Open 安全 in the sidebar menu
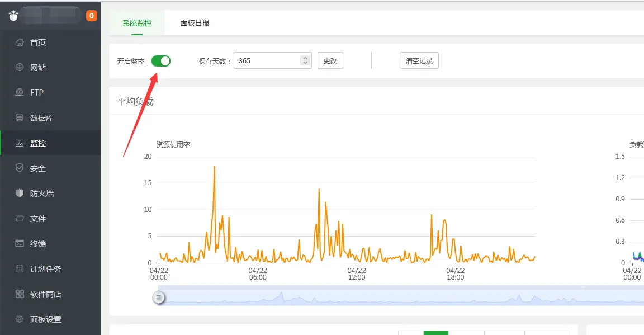Viewport: 644px width, 335px height. (x=50, y=168)
